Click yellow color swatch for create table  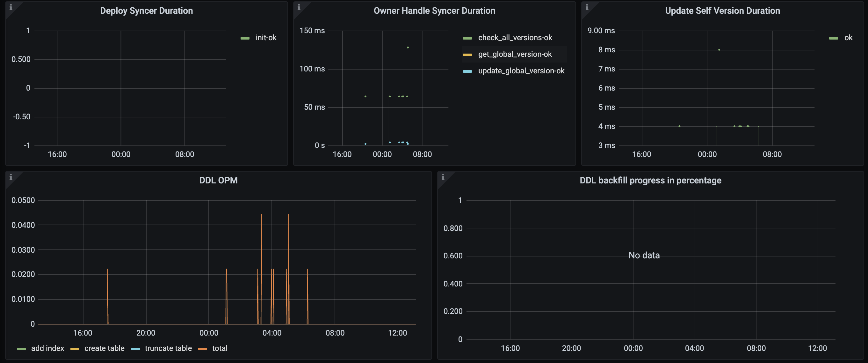75,349
